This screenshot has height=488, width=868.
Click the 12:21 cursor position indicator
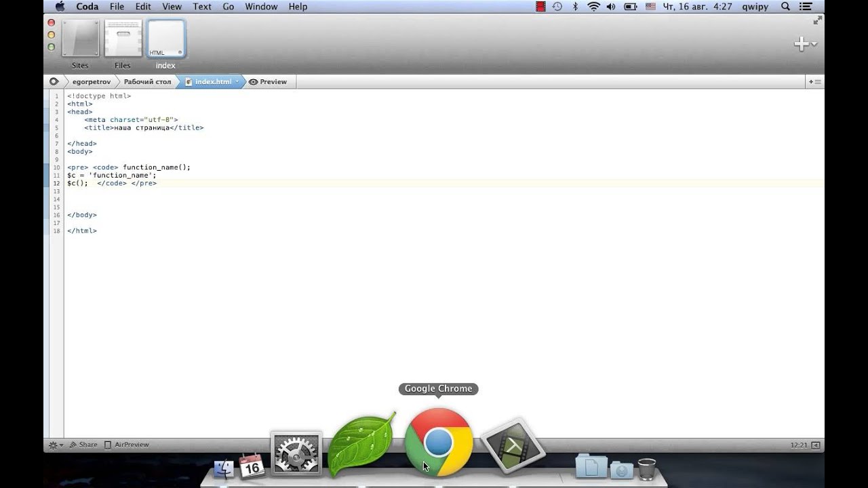coord(799,445)
